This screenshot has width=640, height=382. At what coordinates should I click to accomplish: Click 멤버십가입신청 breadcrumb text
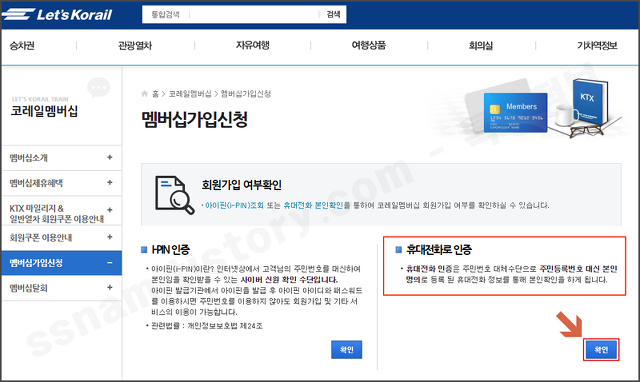pyautogui.click(x=246, y=94)
